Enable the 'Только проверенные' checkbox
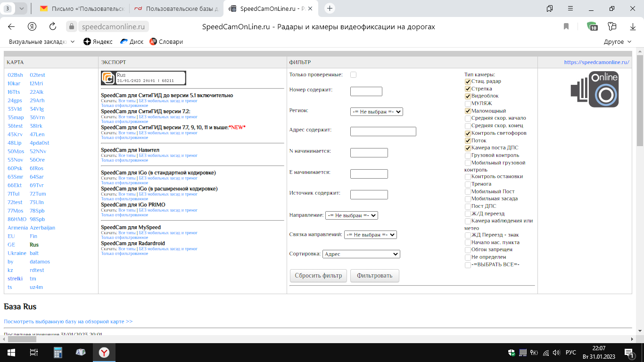This screenshot has height=362, width=644. 353,74
